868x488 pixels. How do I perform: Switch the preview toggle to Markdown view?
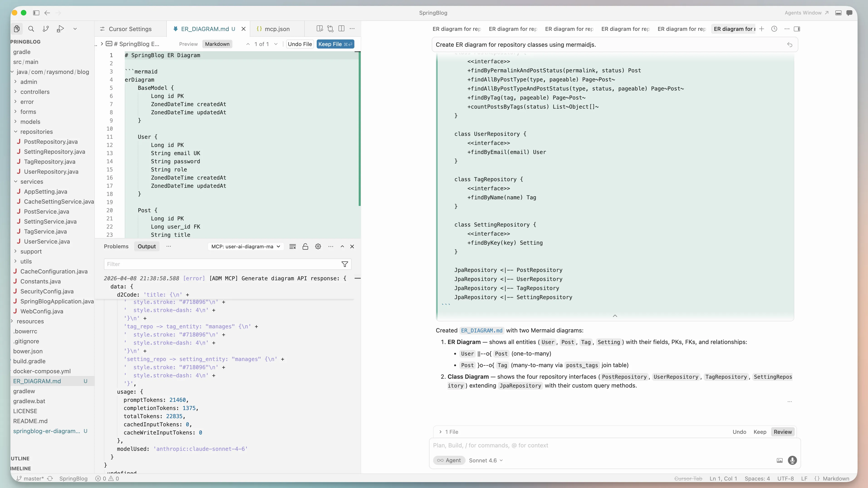(217, 44)
